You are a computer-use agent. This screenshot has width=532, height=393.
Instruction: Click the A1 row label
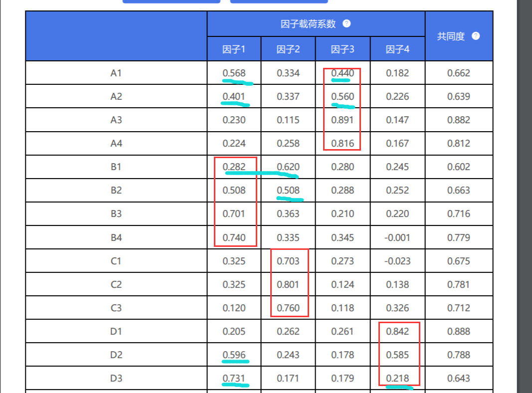(116, 73)
